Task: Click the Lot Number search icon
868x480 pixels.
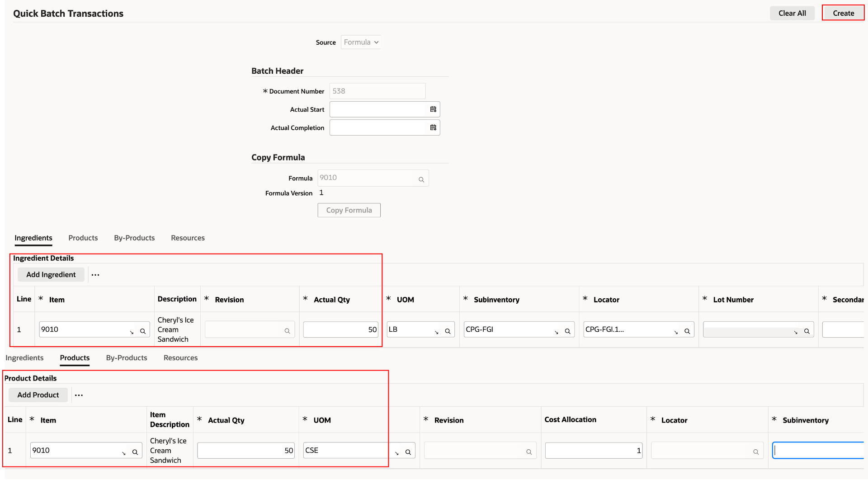Action: 807,331
